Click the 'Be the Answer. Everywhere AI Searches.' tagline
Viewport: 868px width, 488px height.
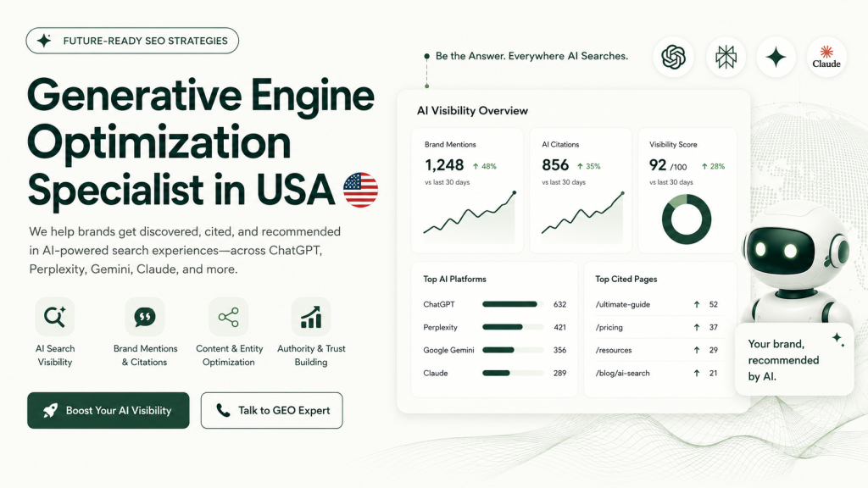tap(531, 56)
